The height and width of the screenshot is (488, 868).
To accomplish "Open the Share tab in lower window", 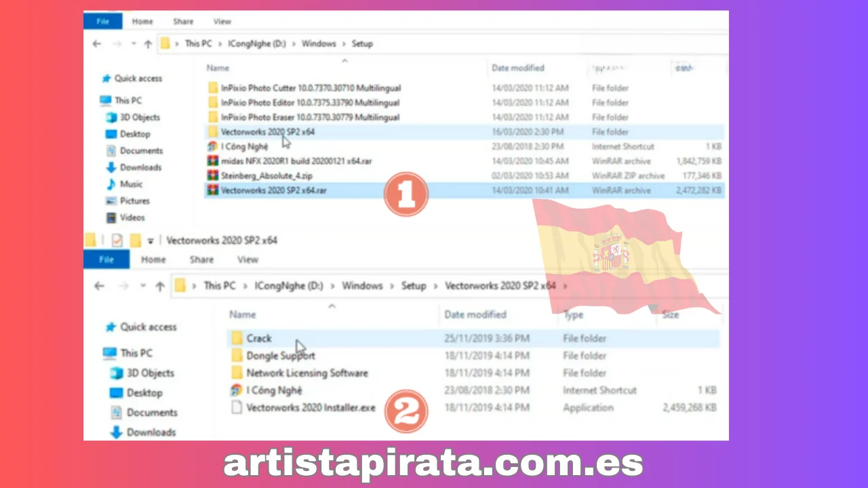I will 201,260.
